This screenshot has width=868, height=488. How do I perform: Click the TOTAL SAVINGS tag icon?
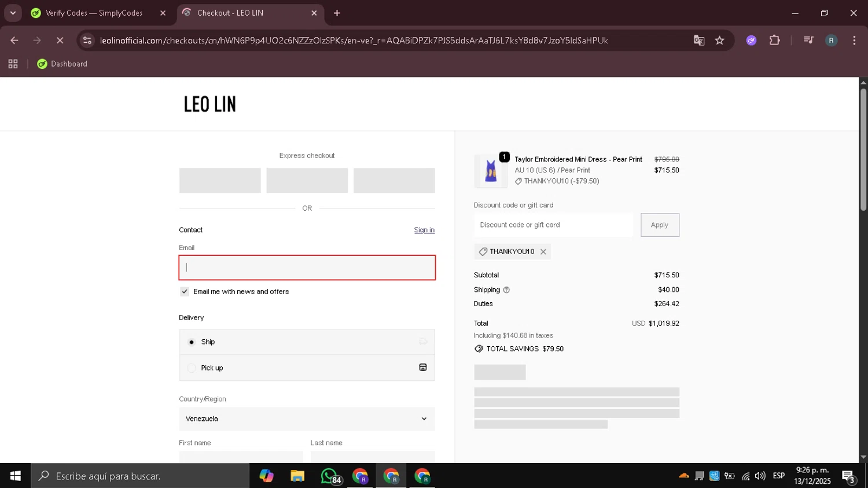[479, 349]
